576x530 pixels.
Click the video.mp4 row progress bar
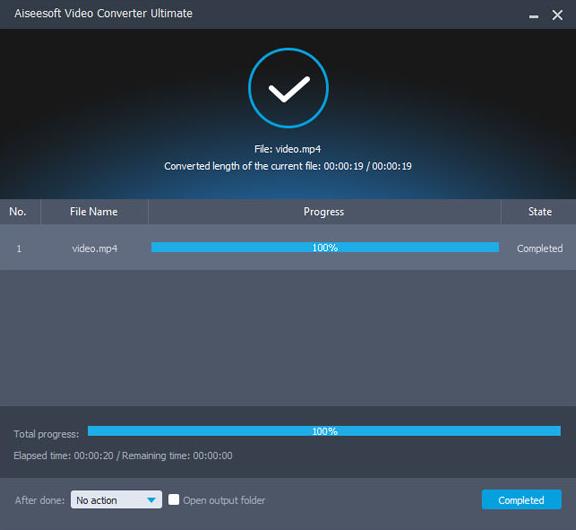[x=325, y=248]
